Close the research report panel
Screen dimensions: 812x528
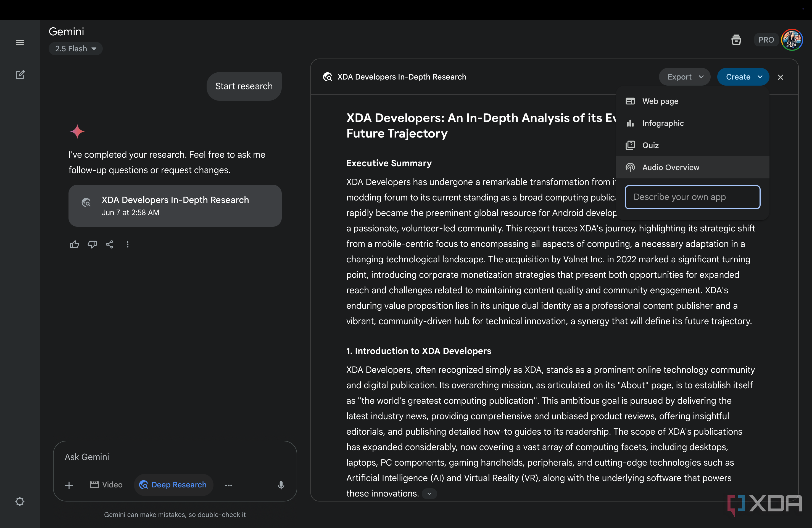pos(780,77)
